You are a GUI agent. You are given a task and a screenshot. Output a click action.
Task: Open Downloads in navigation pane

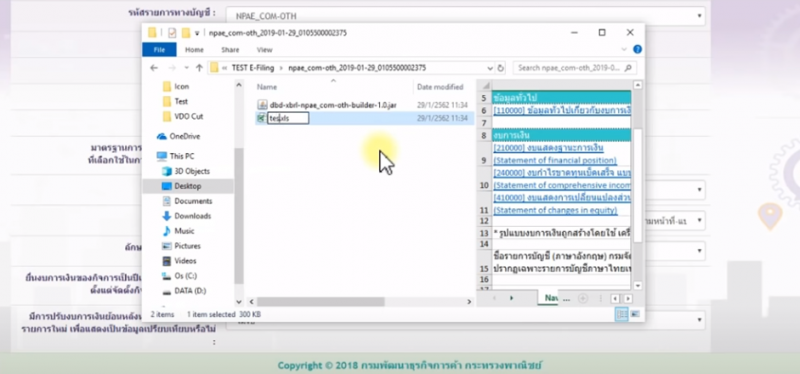coord(192,216)
